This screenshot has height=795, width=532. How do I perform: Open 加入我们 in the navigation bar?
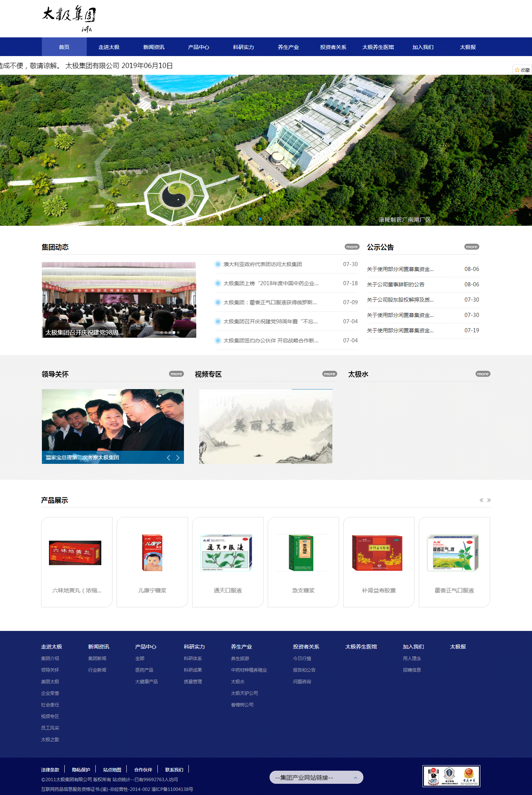(x=423, y=47)
